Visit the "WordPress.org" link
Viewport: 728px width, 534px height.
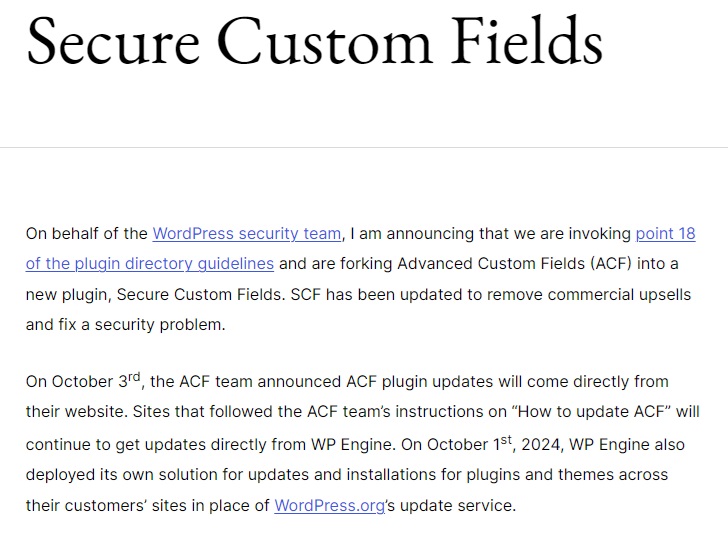pos(329,505)
